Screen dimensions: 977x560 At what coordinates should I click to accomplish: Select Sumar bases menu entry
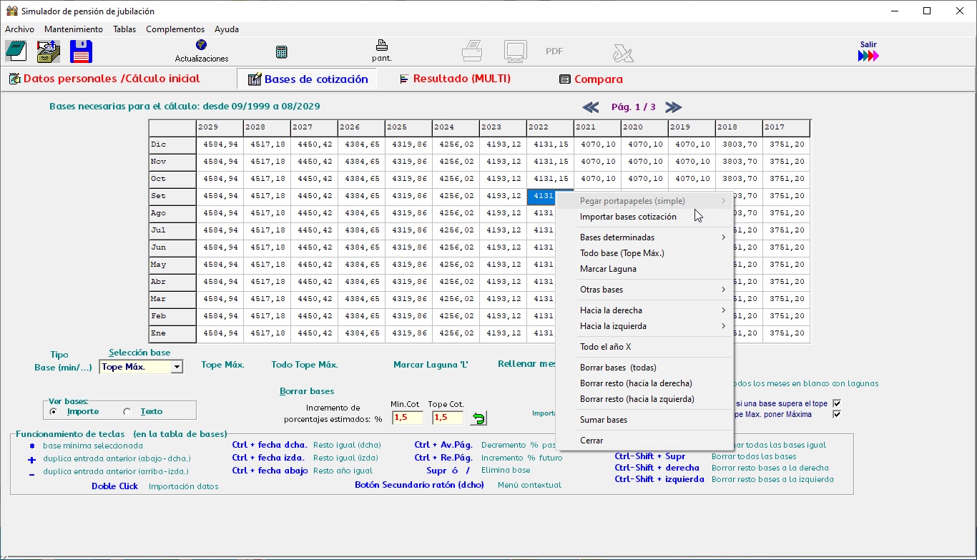pyautogui.click(x=644, y=420)
